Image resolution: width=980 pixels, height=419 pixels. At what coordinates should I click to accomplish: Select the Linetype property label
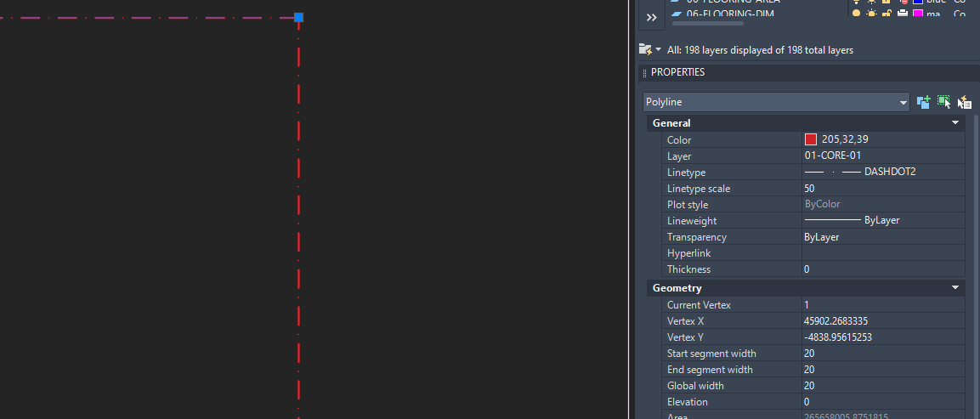pos(686,172)
